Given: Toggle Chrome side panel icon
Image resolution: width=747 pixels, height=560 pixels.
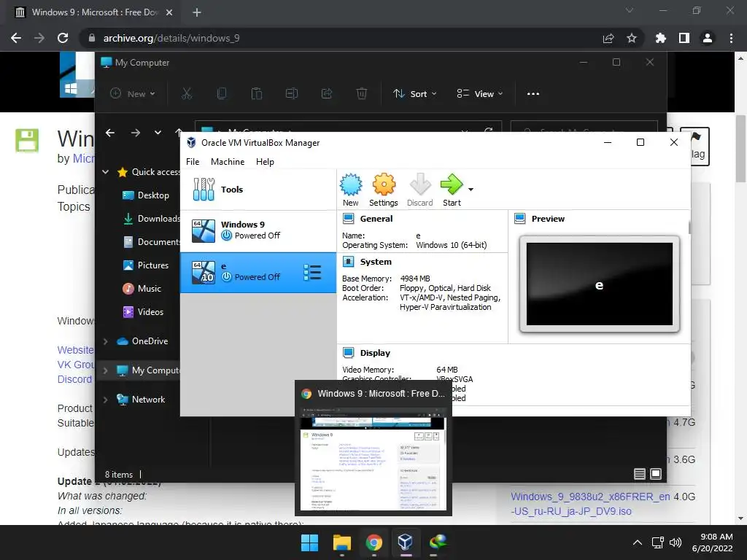Looking at the screenshot, I should [684, 38].
